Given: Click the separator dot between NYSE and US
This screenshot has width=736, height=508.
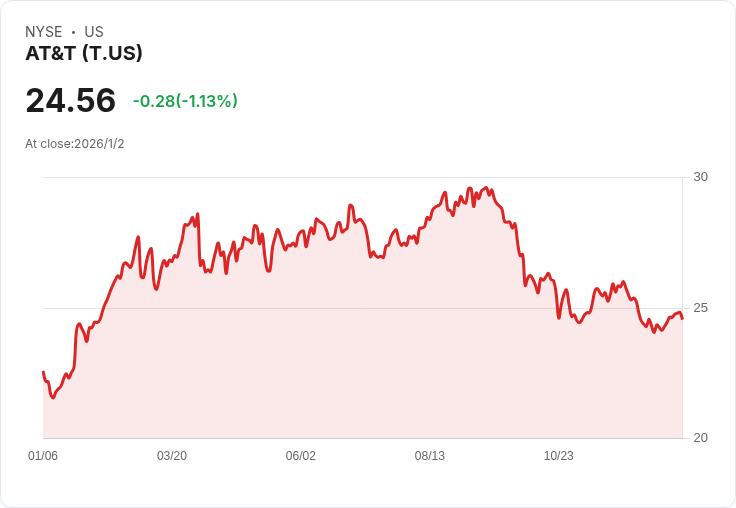Looking at the screenshot, I should [73, 32].
